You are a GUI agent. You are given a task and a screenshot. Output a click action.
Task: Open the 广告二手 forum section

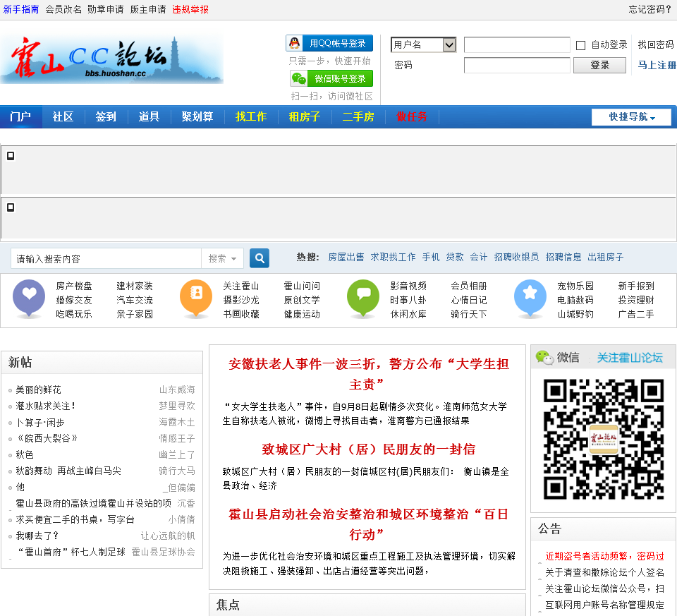(x=636, y=314)
